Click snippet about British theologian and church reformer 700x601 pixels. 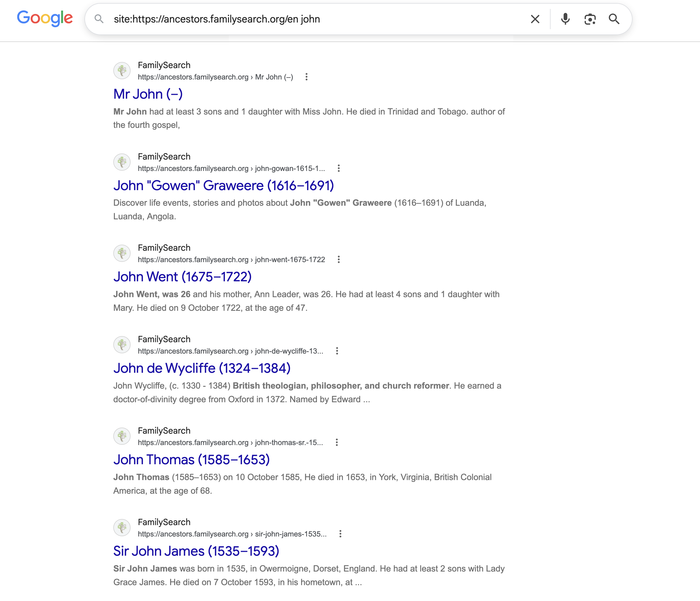point(307,393)
